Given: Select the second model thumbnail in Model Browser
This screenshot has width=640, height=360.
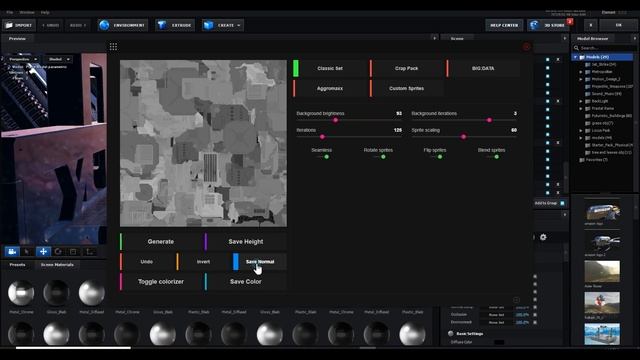Looking at the screenshot, I should (x=602, y=242).
